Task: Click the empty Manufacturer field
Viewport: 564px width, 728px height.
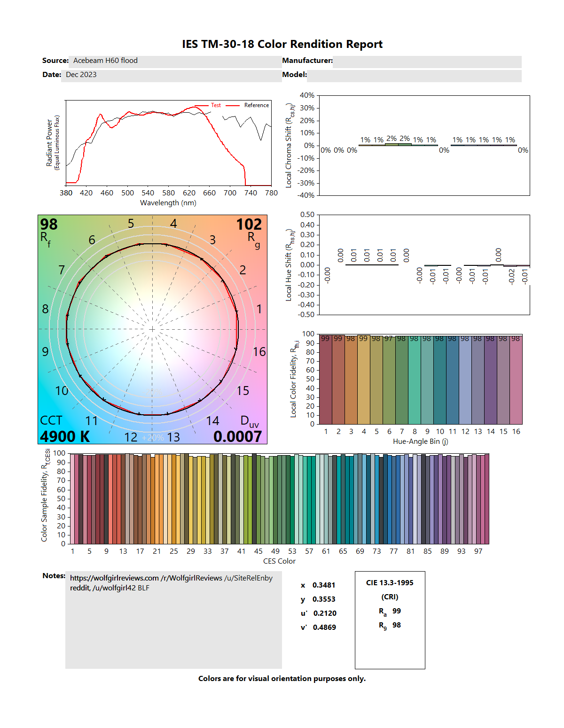Action: (427, 61)
